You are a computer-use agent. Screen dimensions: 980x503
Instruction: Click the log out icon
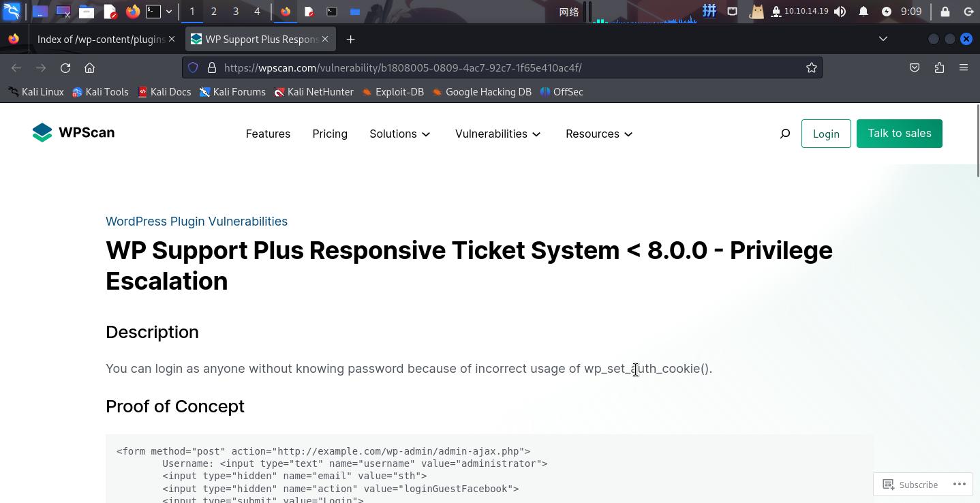click(x=968, y=12)
